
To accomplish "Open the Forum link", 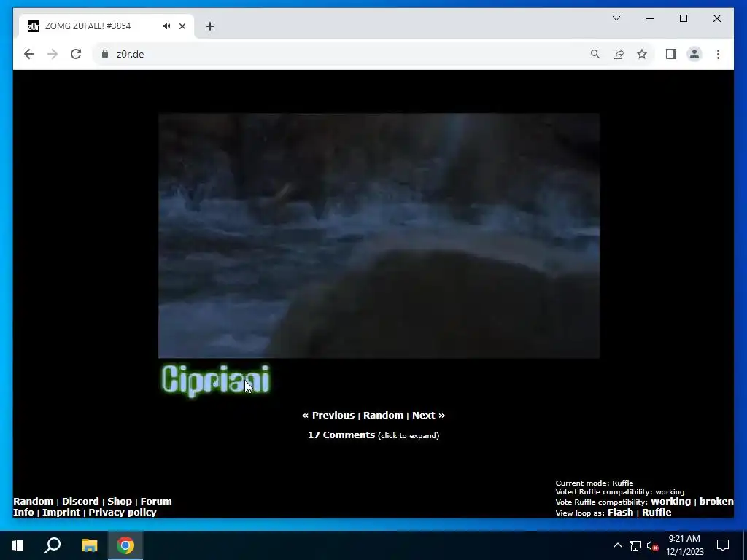I will [156, 501].
